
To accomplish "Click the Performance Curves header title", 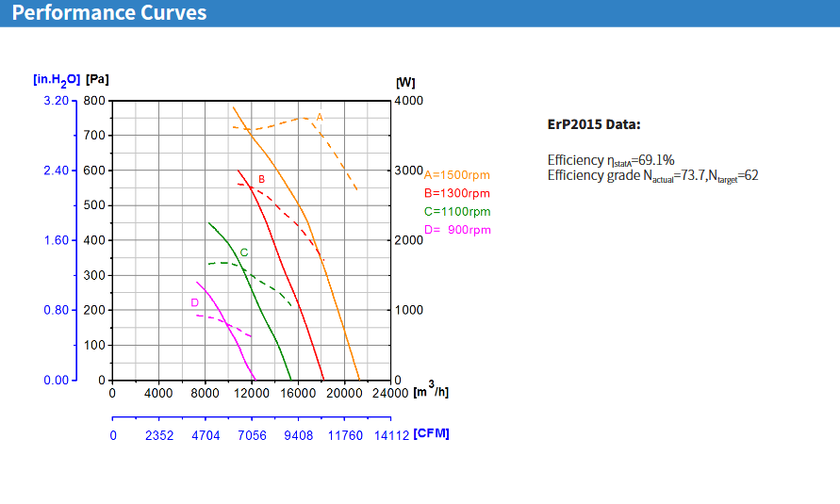I will [109, 13].
